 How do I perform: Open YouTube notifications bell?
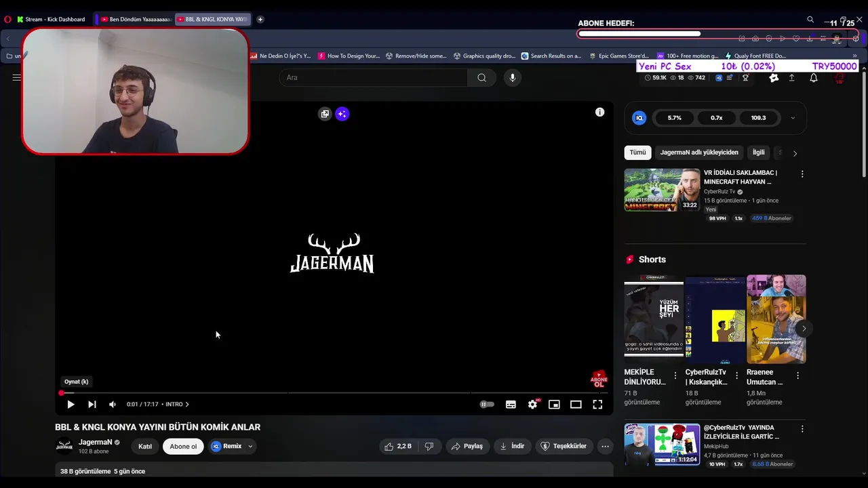click(814, 78)
